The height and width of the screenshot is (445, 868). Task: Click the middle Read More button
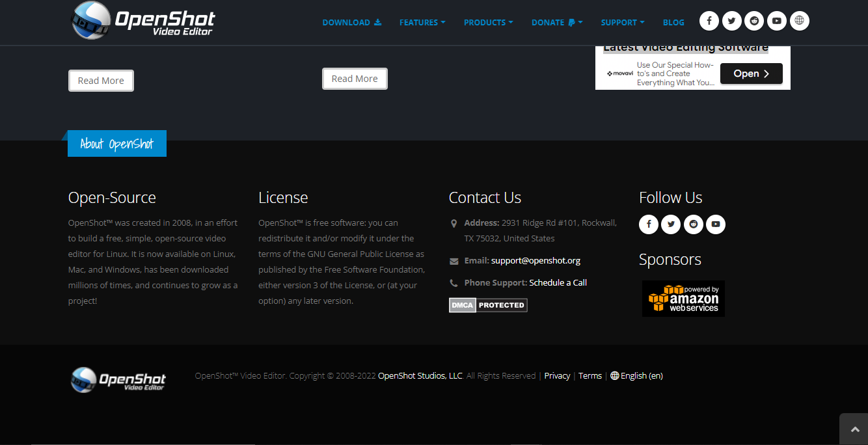(x=355, y=79)
